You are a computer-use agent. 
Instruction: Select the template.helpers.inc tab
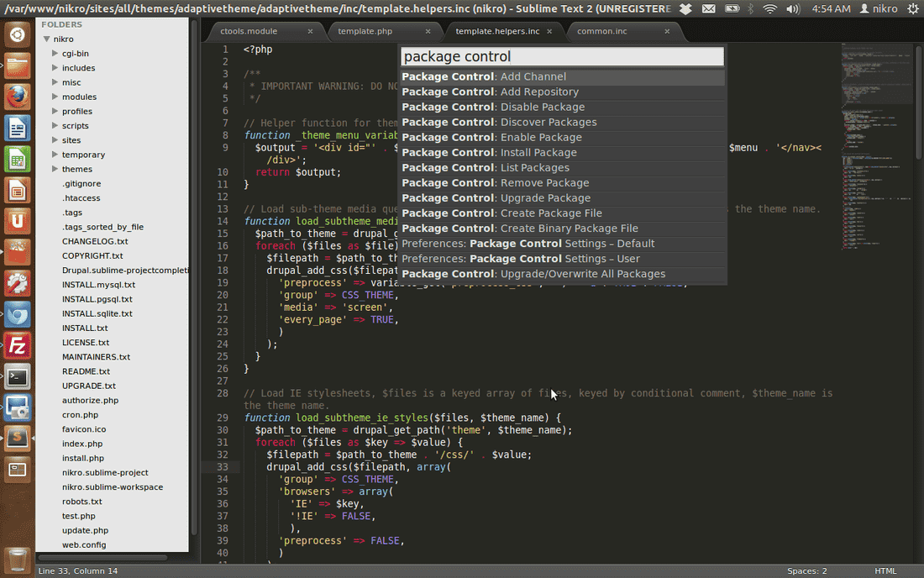pos(497,31)
